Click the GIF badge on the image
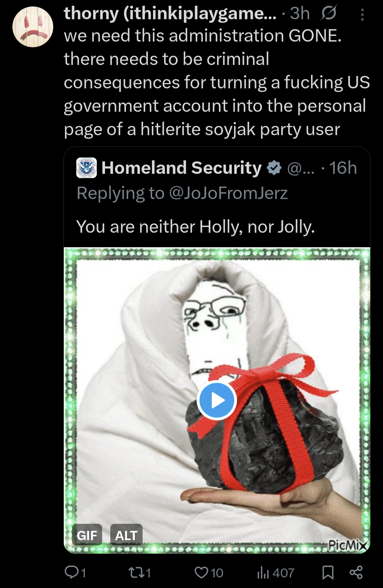383x588 pixels. 87,535
